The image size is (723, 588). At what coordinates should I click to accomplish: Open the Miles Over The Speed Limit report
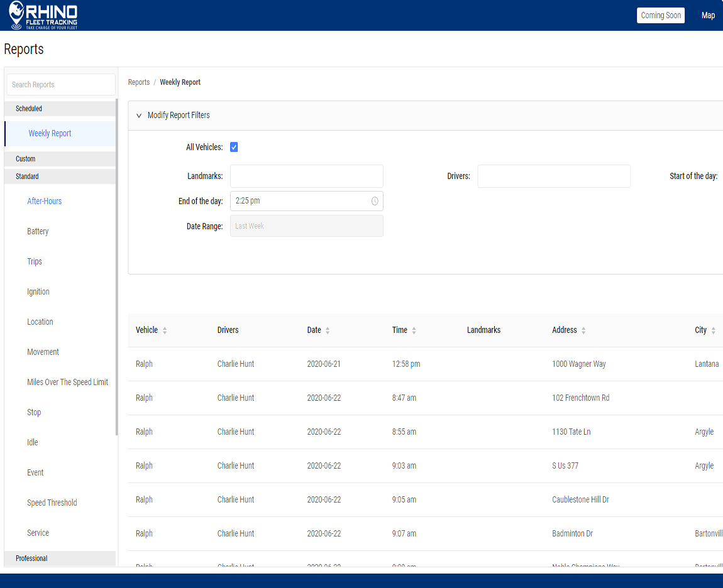click(68, 382)
